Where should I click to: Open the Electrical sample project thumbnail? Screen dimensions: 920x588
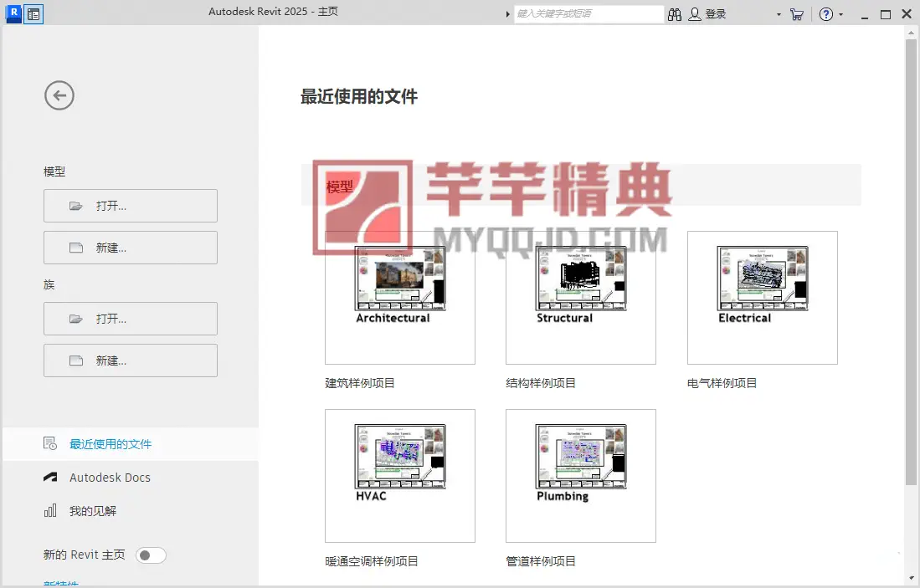point(762,298)
